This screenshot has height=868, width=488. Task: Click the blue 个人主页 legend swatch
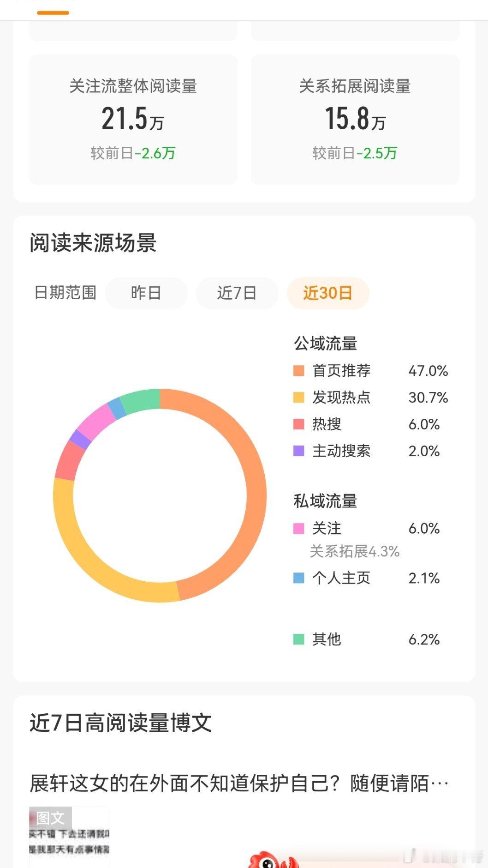pyautogui.click(x=299, y=578)
